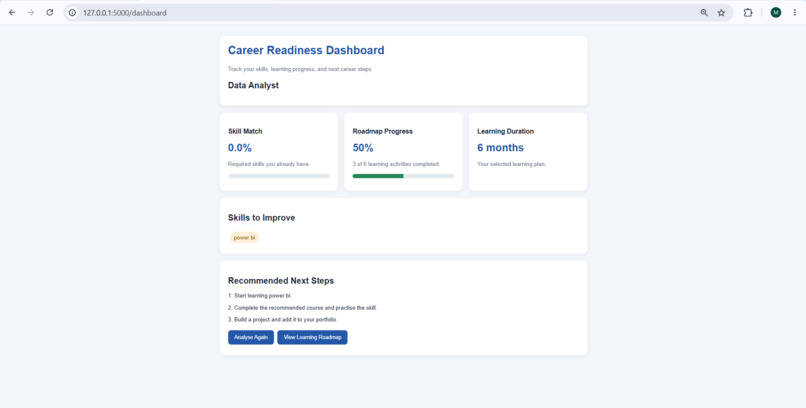
Task: Click the Skills to Improve heading
Action: coord(261,218)
